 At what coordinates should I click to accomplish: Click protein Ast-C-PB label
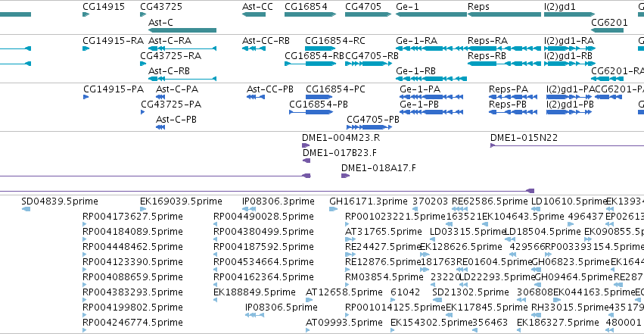point(176,120)
